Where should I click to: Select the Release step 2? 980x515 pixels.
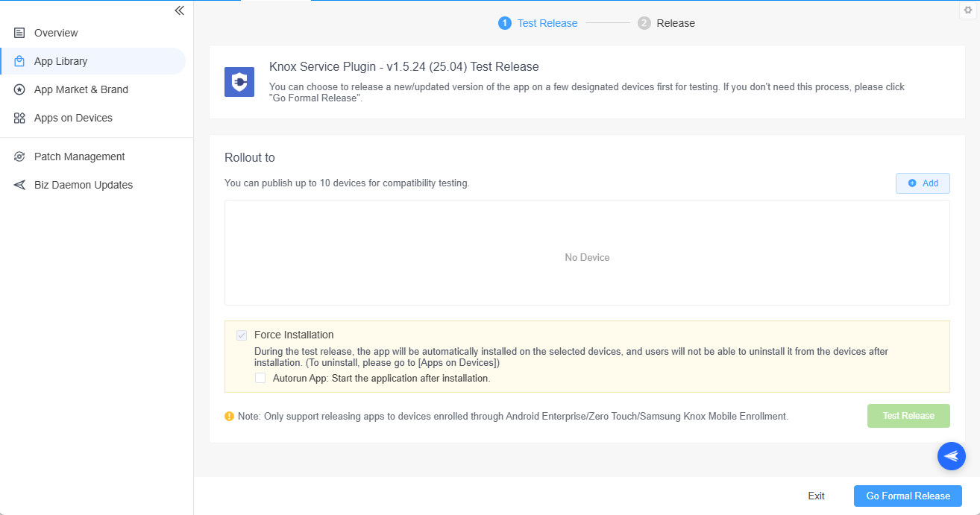[667, 23]
